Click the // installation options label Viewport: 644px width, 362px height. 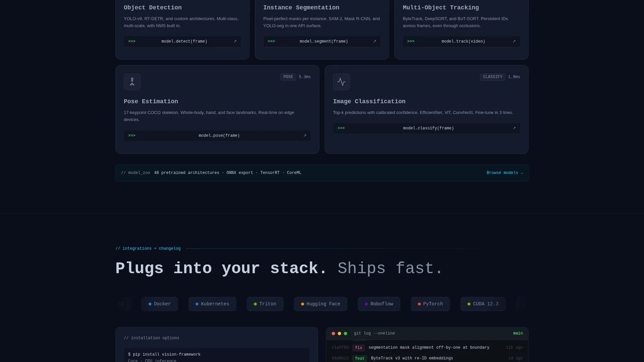[x=152, y=338]
